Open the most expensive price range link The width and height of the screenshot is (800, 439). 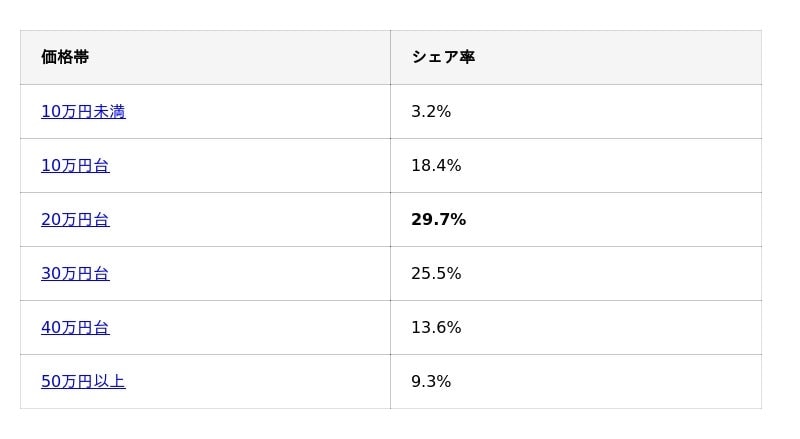click(83, 382)
